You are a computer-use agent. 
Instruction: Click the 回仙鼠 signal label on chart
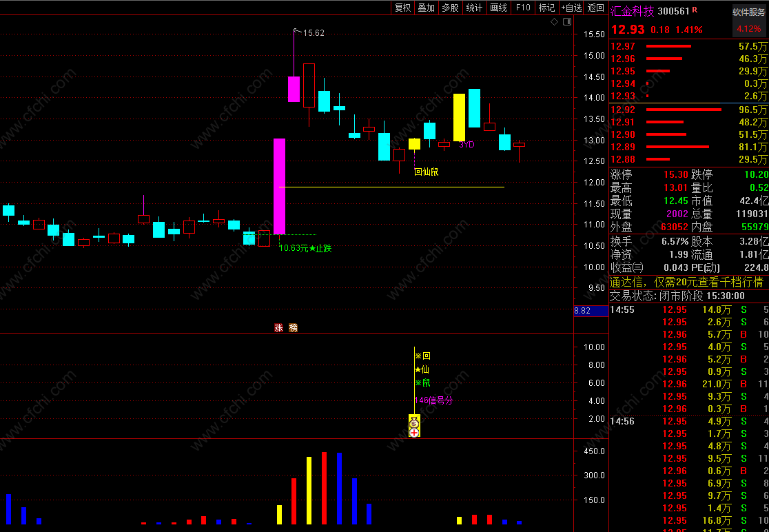click(x=426, y=172)
